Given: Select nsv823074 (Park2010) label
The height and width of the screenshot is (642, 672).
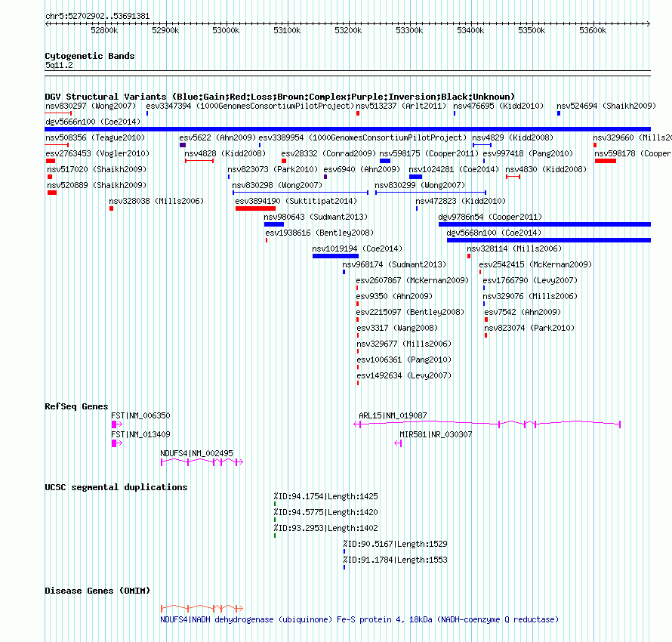Looking at the screenshot, I should (529, 328).
